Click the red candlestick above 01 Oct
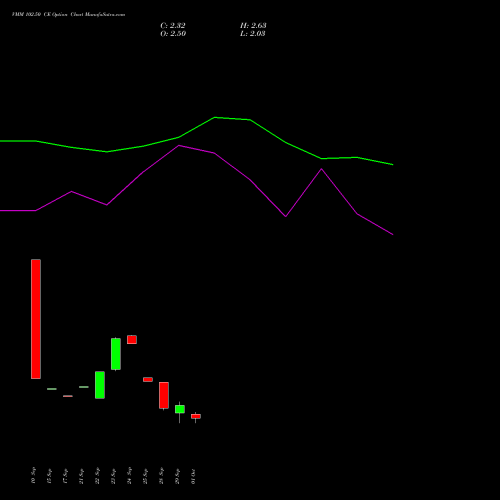 (x=196, y=416)
